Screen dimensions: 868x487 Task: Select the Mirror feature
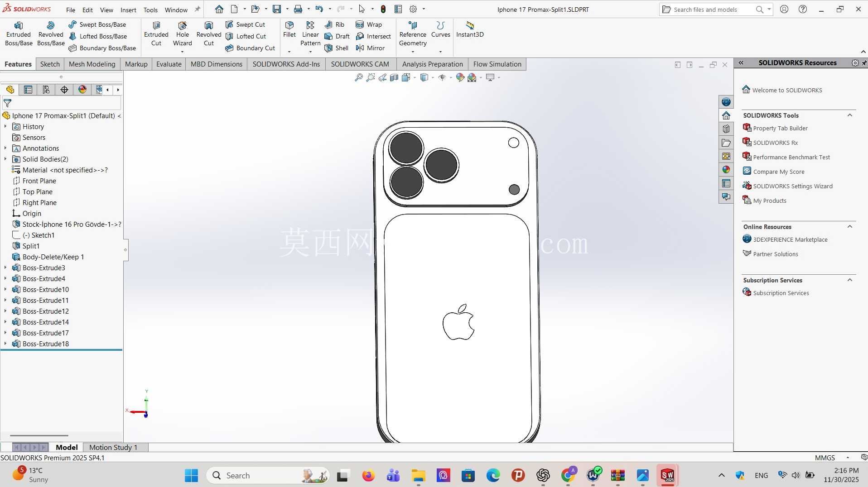pos(370,48)
